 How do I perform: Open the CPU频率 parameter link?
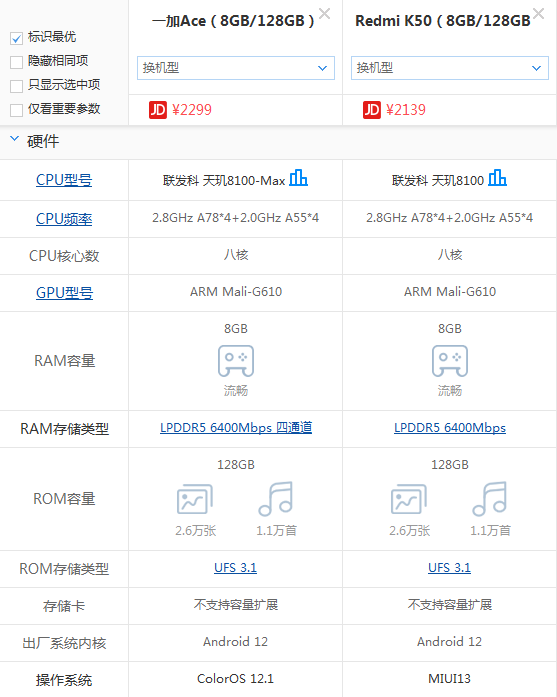[64, 219]
